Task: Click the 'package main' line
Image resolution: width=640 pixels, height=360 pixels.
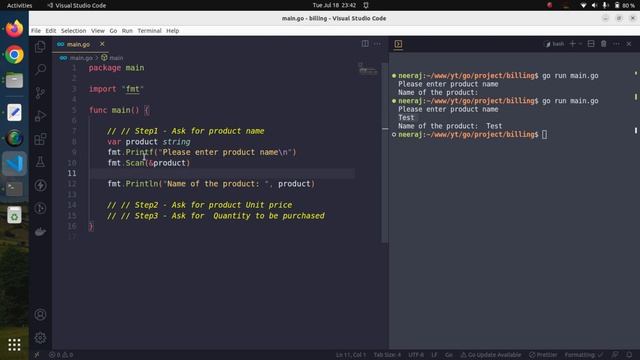Action: (116, 68)
